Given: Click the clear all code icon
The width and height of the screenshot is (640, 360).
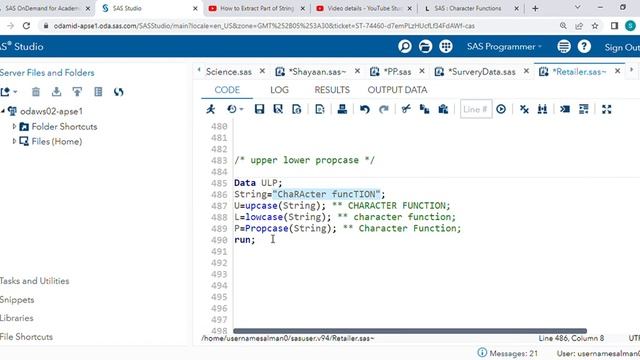Looking at the screenshot, I should point(524,109).
